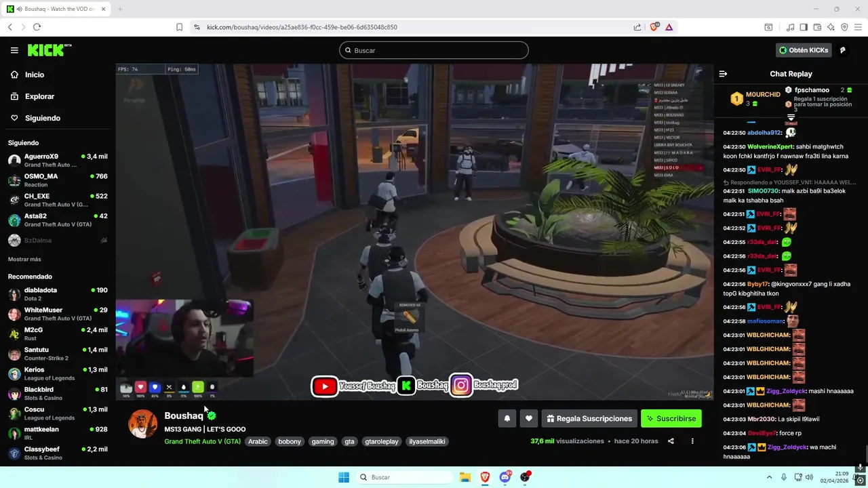868x488 pixels.
Task: Expand Mostrar más in the following list
Action: click(24, 259)
